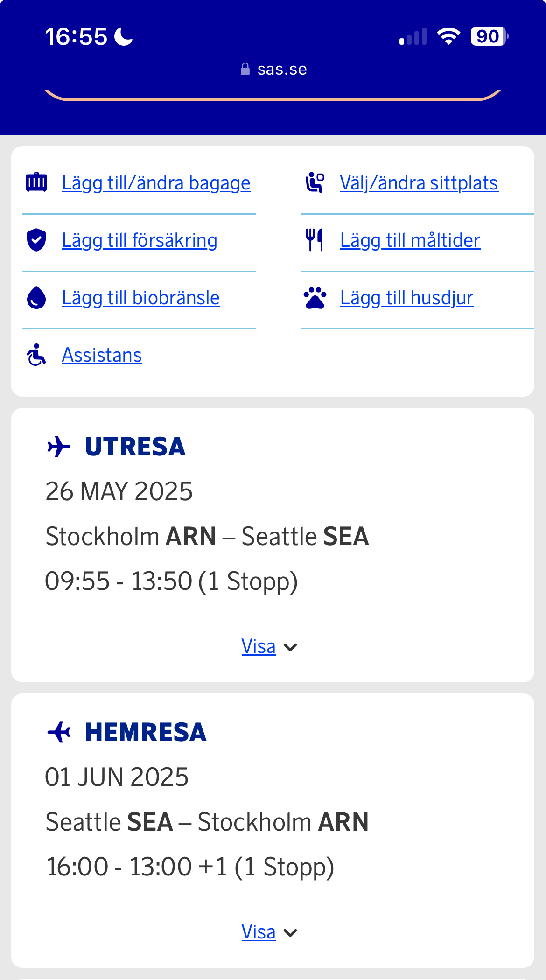Open the Assistans link
The height and width of the screenshot is (980, 546).
102,355
